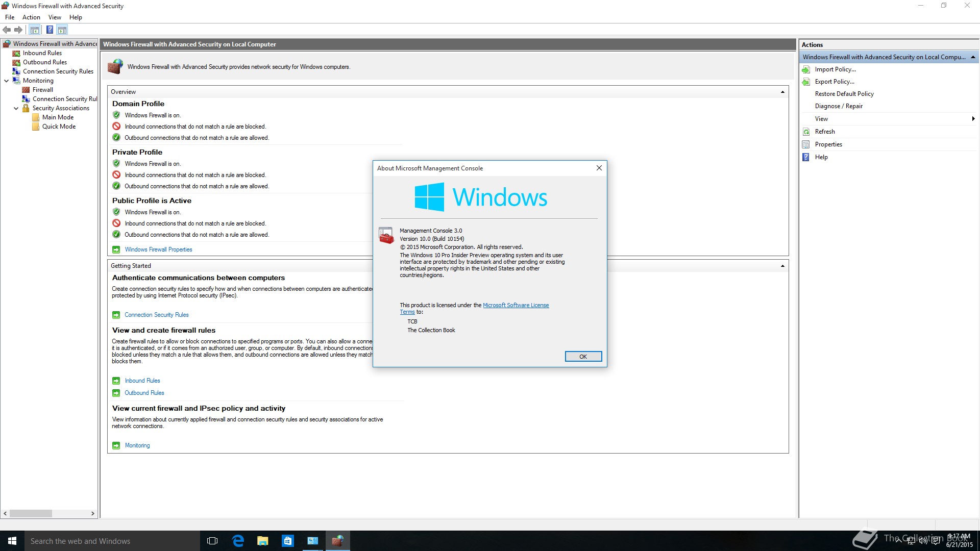Select Quick Mode folder
Image resolution: width=980 pixels, height=551 pixels.
click(x=59, y=127)
